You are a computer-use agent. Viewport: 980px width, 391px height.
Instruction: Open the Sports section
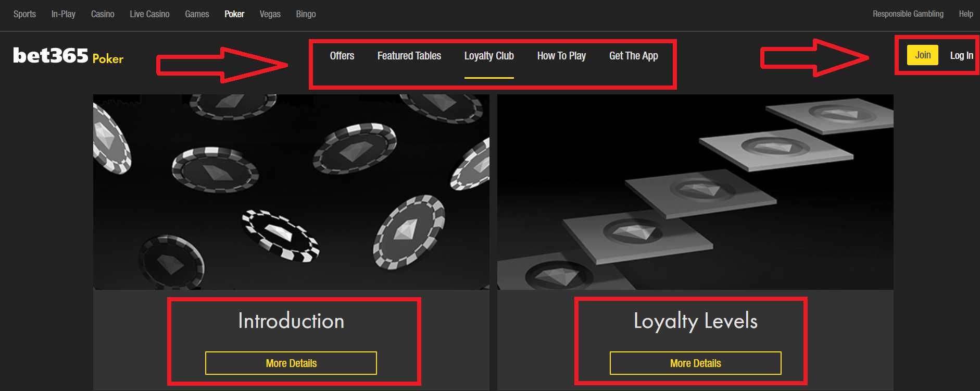24,14
